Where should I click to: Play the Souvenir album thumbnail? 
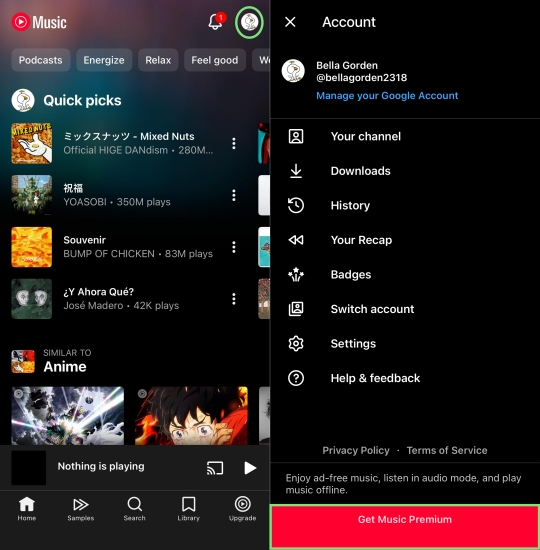[x=32, y=247]
